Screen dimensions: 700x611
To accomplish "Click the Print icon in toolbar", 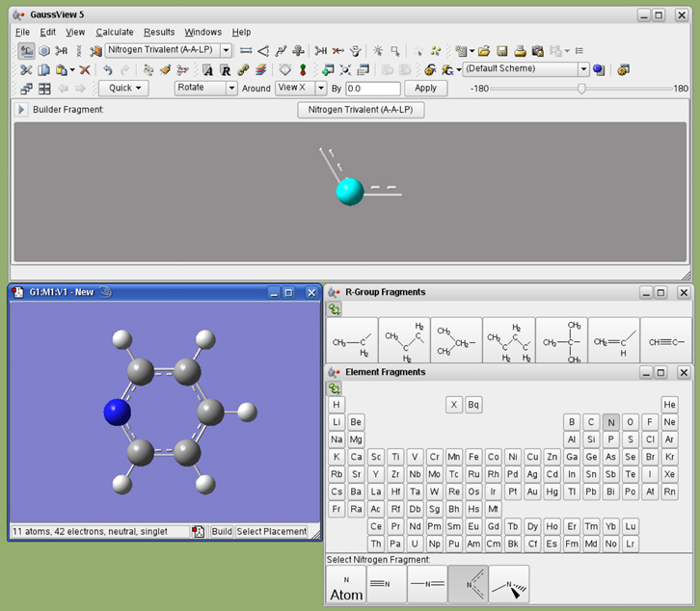I will [x=520, y=51].
